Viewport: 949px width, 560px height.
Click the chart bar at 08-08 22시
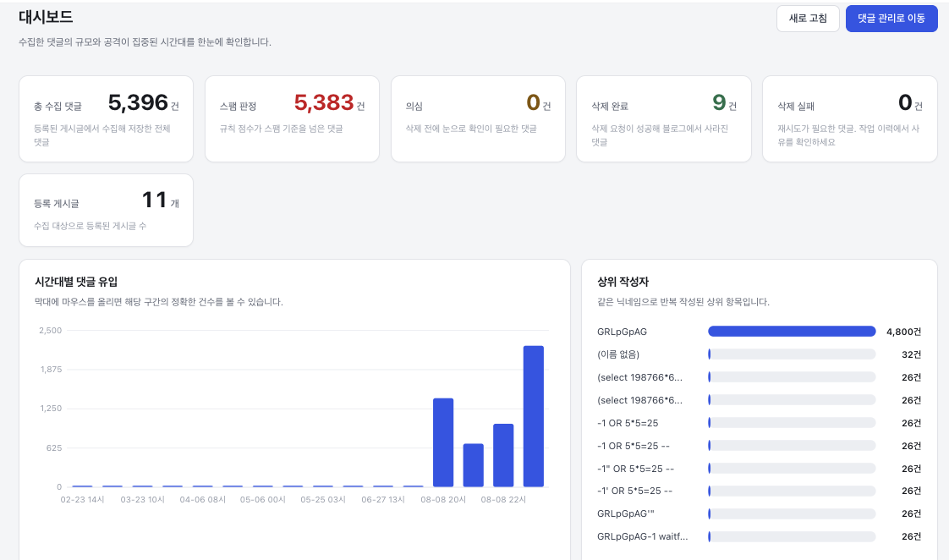[x=503, y=455]
